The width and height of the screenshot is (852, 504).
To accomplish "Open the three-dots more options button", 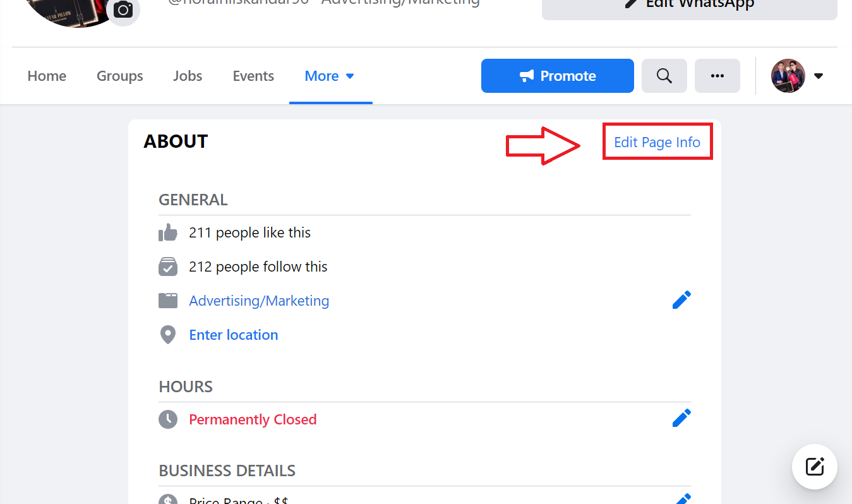I will pyautogui.click(x=717, y=76).
